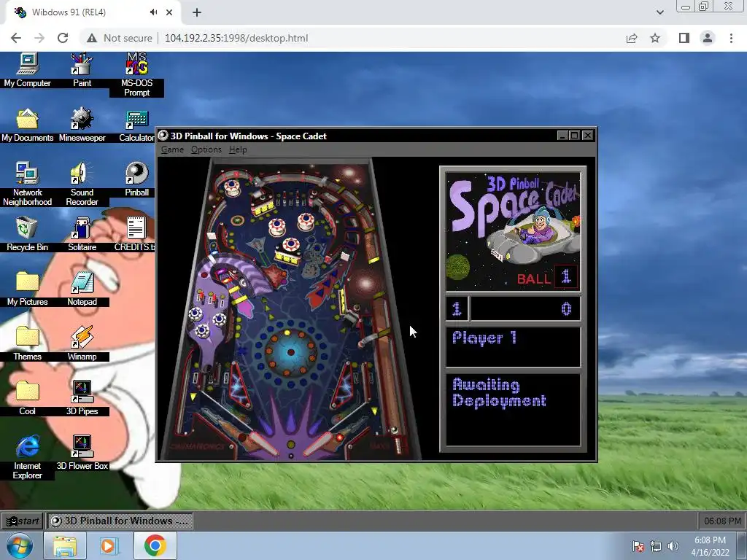
Task: Open the Calculator desktop shortcut
Action: coord(136,125)
